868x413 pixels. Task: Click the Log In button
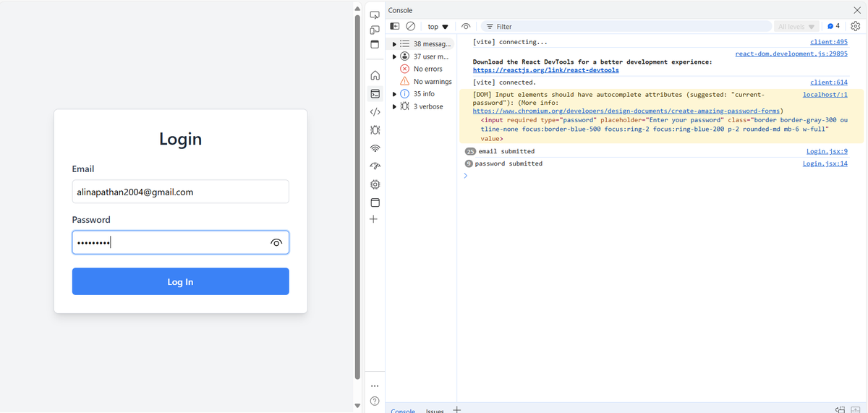180,281
